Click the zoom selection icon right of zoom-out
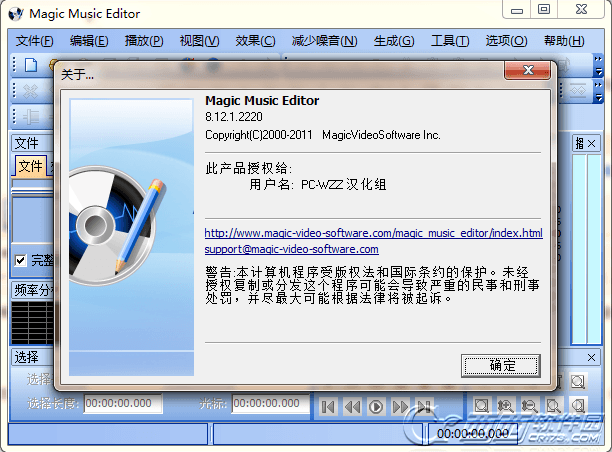612x452 pixels. 554,406
